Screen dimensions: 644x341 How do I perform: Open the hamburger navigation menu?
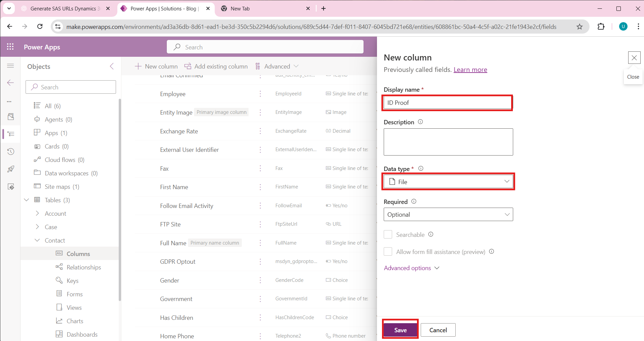[x=11, y=66]
